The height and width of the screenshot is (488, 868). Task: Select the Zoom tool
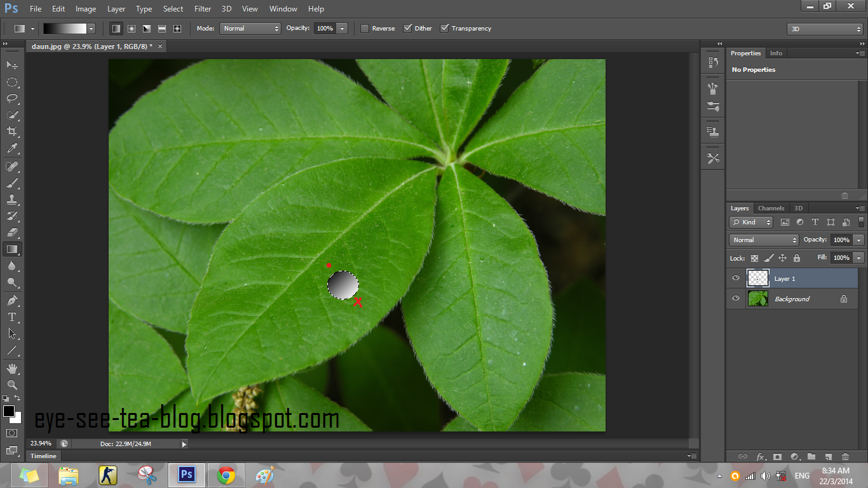[x=12, y=384]
